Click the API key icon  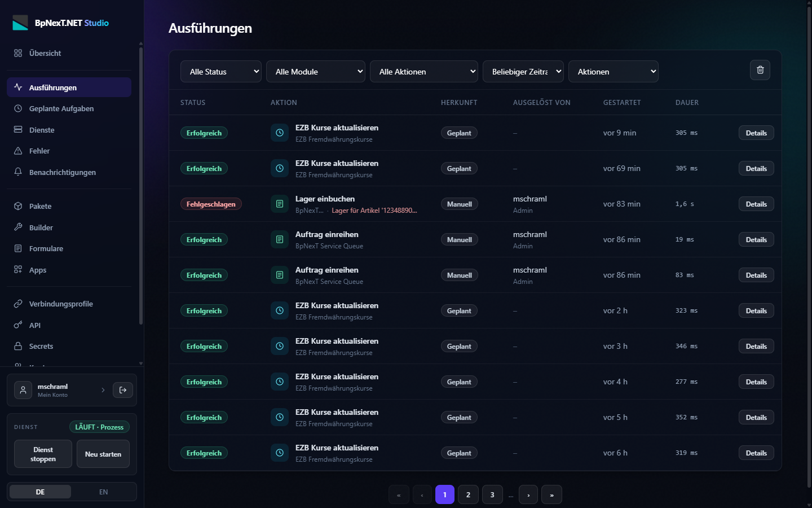point(18,325)
